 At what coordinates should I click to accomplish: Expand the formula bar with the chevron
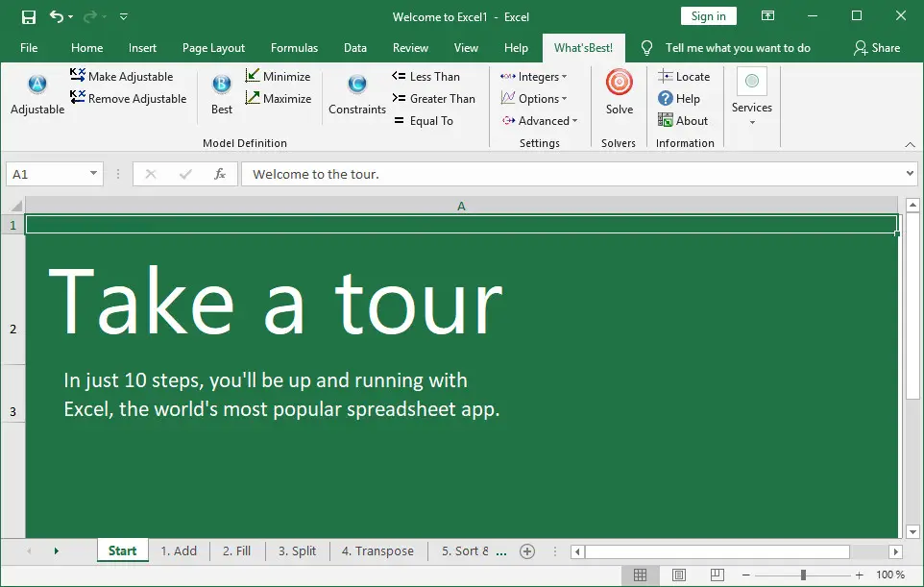click(x=910, y=173)
